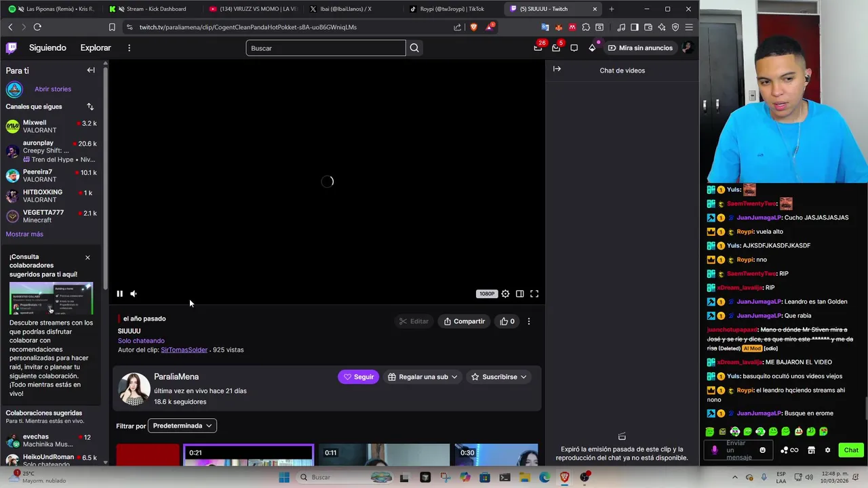Open the browser extensions puzzle icon
The height and width of the screenshot is (488, 868).
586,27
